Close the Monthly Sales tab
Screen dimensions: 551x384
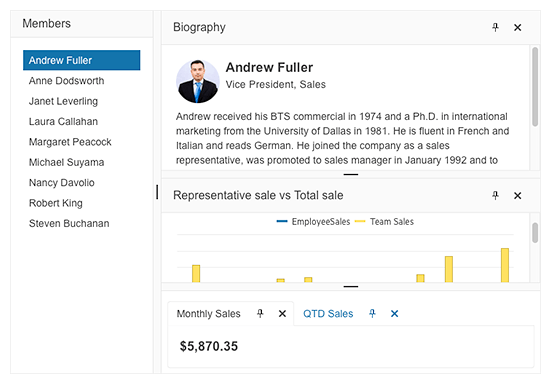tap(282, 313)
